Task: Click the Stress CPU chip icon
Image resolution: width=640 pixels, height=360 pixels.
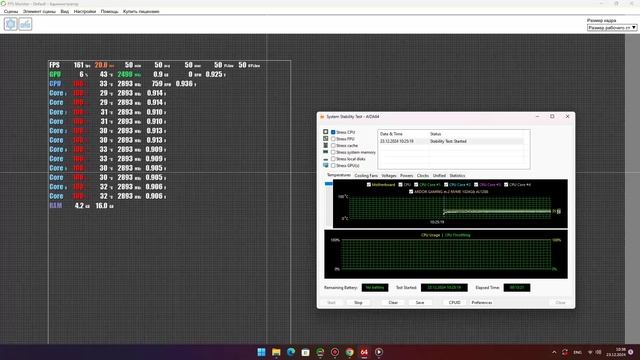Action: coord(325,132)
